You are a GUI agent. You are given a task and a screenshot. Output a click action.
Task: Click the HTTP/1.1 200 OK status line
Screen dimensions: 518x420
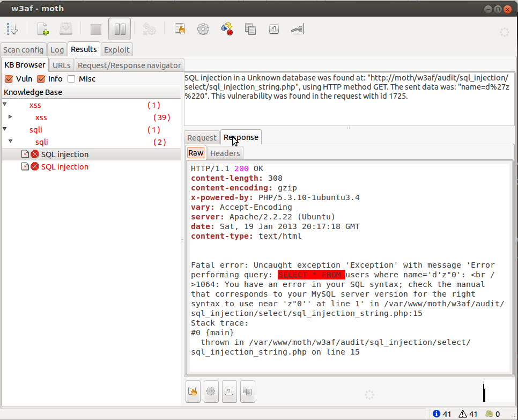coord(227,168)
